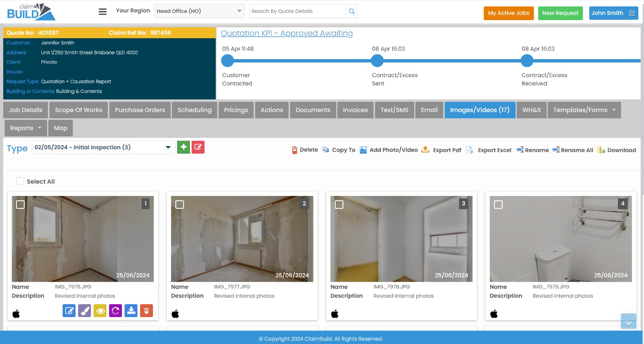Click the edit pencil icon on IMG_7976.JPG

69,311
